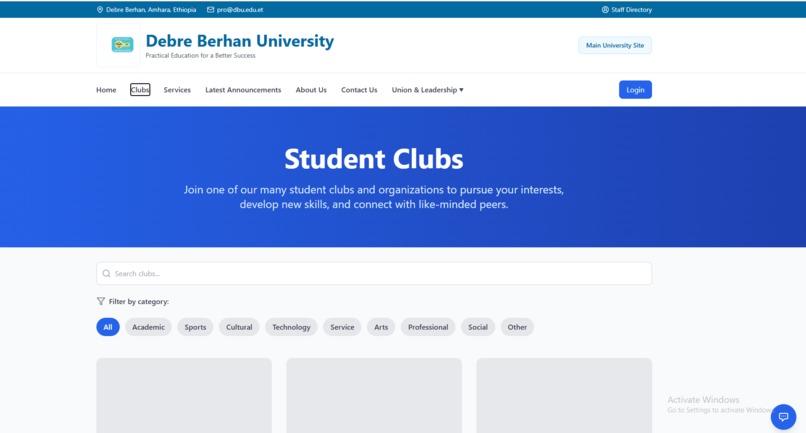Screen dimensions: 806x433
Task: Filter clubs by Cultural
Action: point(239,327)
